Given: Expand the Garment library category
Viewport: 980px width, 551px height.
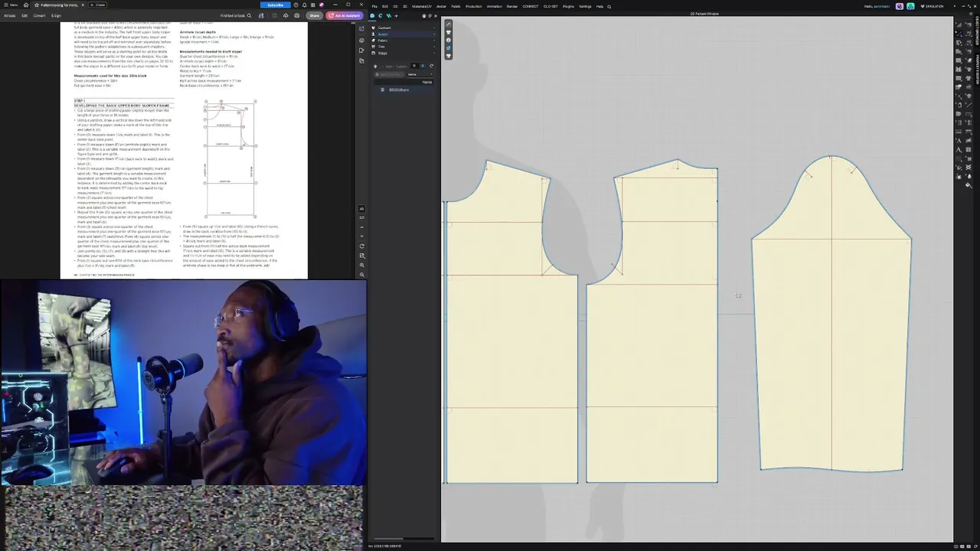Looking at the screenshot, I should (403, 28).
